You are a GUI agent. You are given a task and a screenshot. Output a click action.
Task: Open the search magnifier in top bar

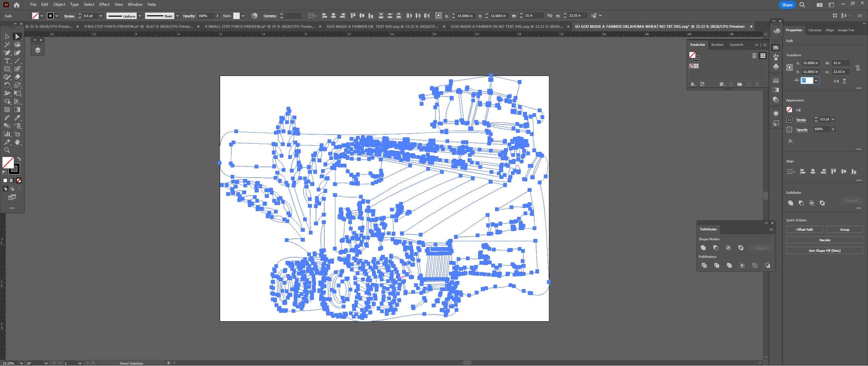pyautogui.click(x=802, y=5)
